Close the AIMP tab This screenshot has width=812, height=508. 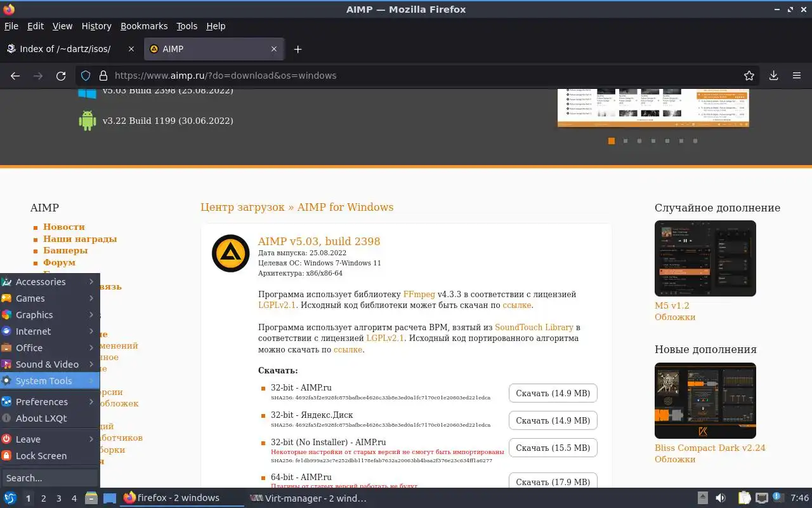coord(274,49)
